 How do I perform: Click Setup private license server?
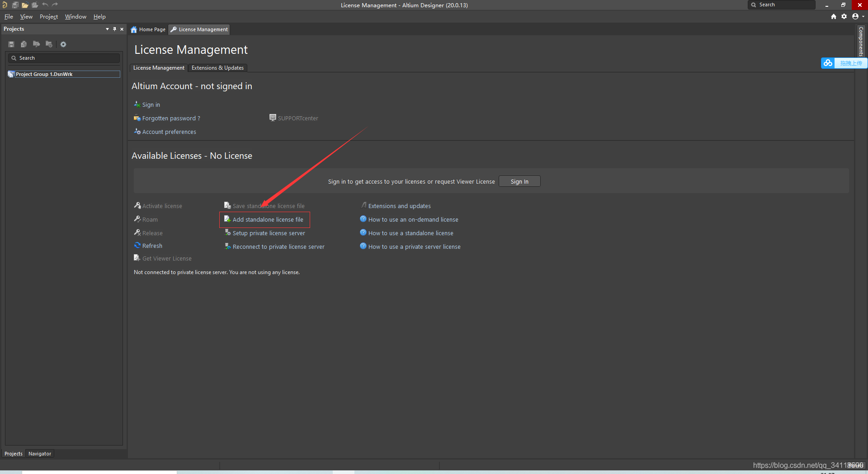pos(269,233)
